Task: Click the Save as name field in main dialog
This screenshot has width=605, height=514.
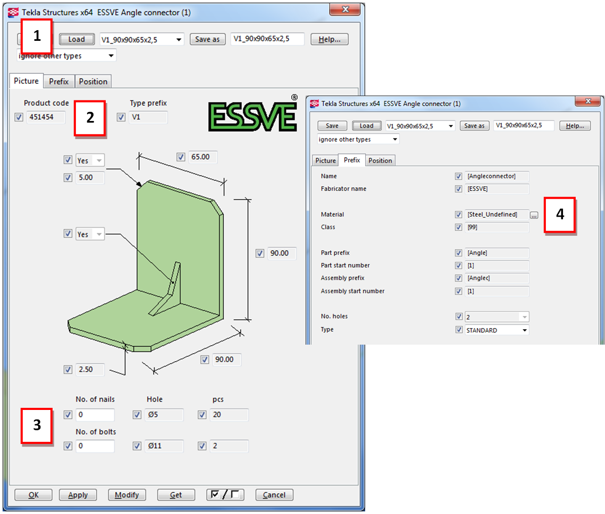Action: pyautogui.click(x=267, y=39)
